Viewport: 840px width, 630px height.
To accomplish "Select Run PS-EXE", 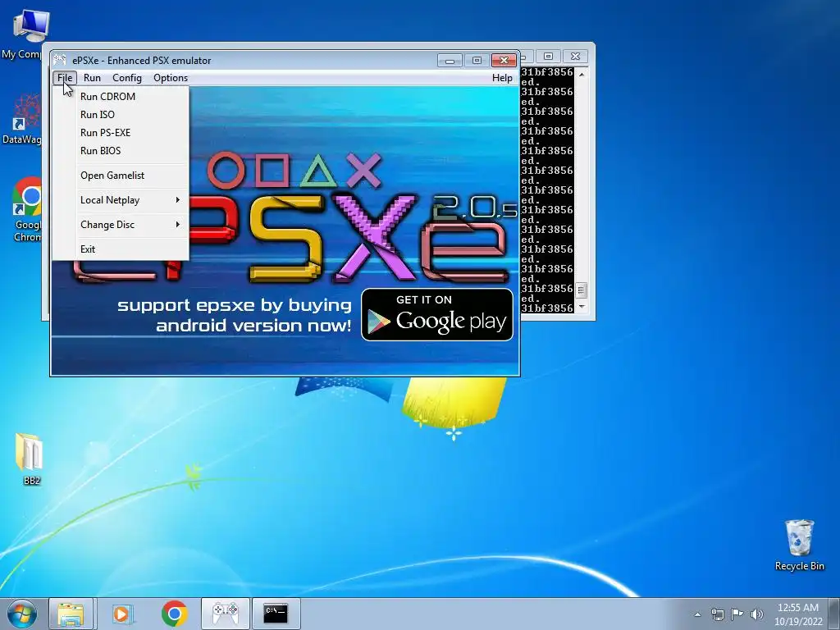I will [121, 133].
